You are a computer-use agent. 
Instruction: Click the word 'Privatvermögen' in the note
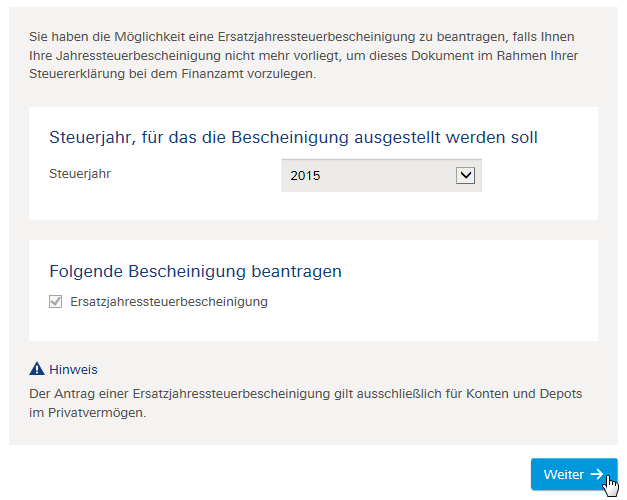[x=97, y=413]
